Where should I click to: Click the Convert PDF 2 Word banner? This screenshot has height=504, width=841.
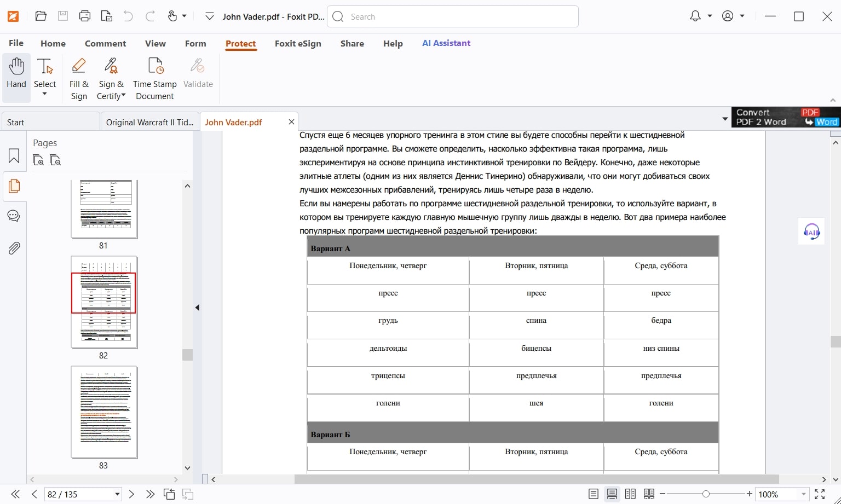pyautogui.click(x=786, y=117)
